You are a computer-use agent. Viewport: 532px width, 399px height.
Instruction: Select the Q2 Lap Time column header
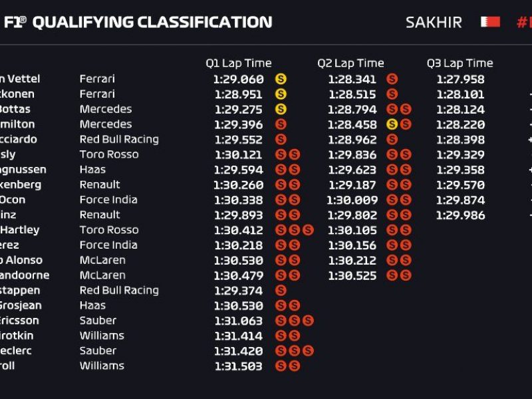pos(350,63)
